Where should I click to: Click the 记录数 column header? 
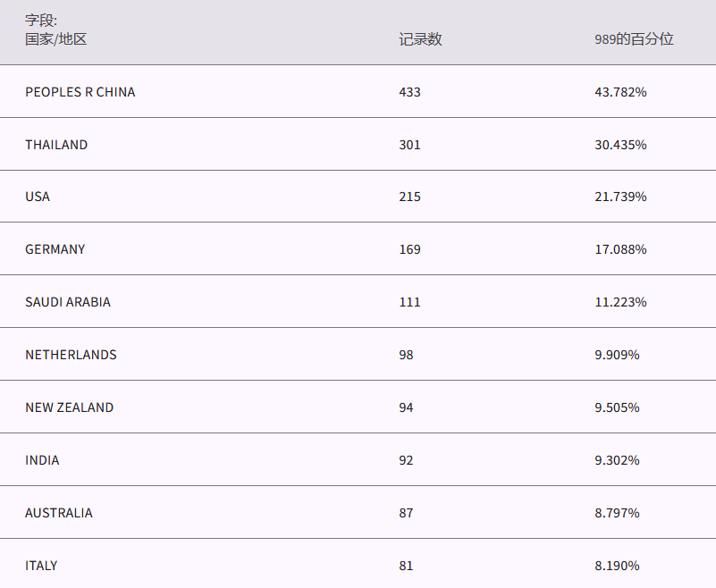click(x=420, y=39)
